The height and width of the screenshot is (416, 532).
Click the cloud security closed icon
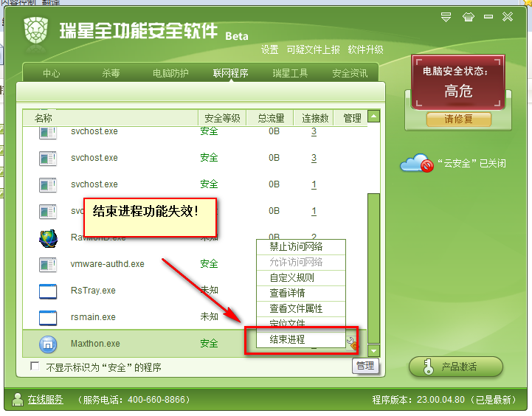tap(417, 163)
